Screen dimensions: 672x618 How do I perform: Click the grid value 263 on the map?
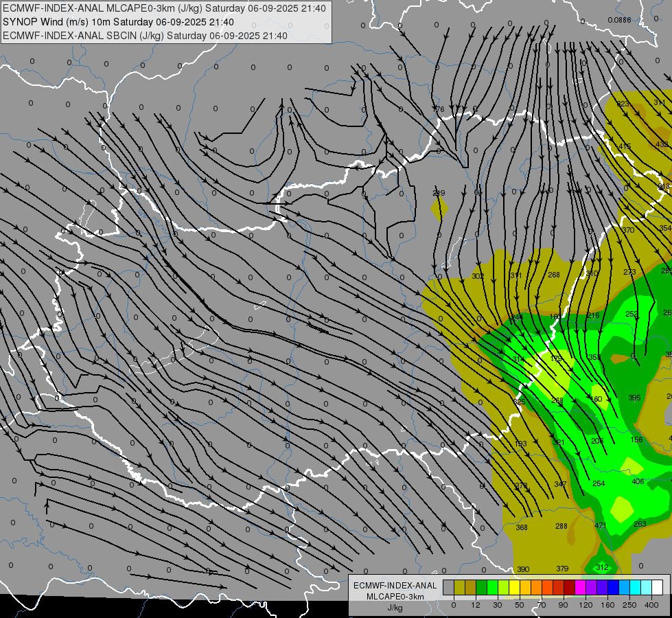pyautogui.click(x=640, y=524)
